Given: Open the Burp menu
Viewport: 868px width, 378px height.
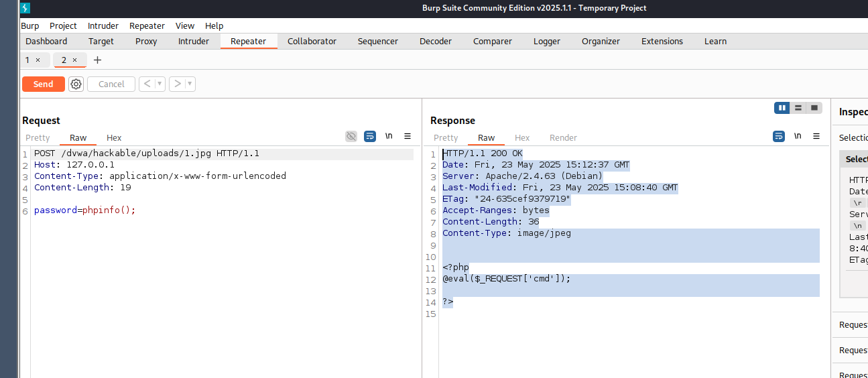Looking at the screenshot, I should click(30, 25).
